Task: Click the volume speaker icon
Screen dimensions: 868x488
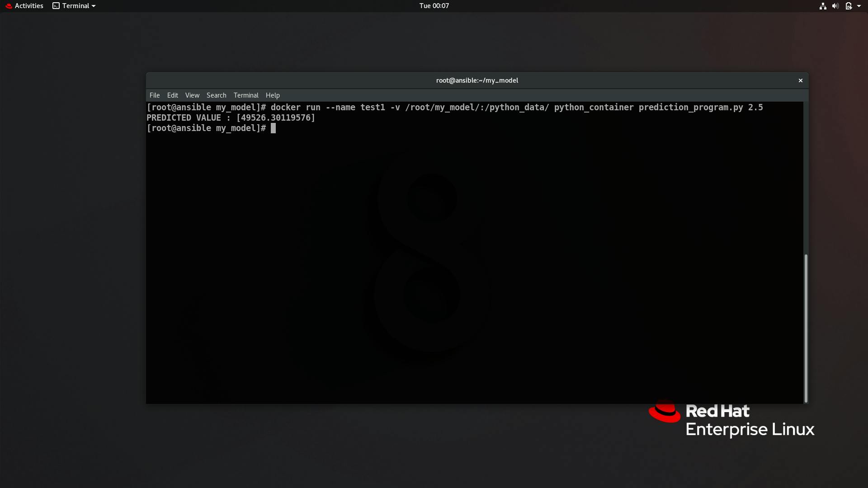Action: pyautogui.click(x=835, y=6)
